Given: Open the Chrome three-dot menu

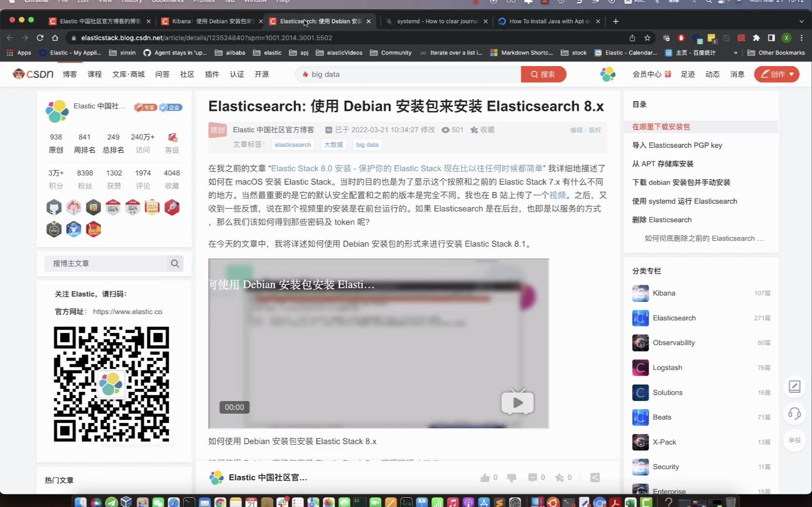Looking at the screenshot, I should pos(801,38).
